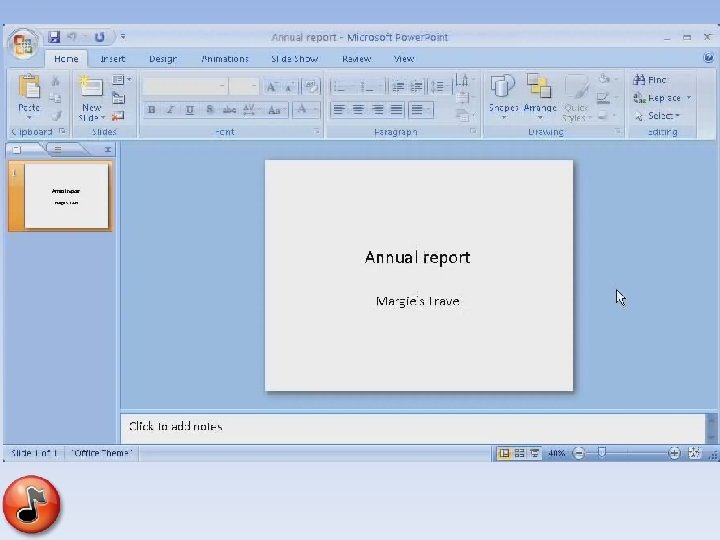Align text to the left
The image size is (720, 540).
[339, 110]
